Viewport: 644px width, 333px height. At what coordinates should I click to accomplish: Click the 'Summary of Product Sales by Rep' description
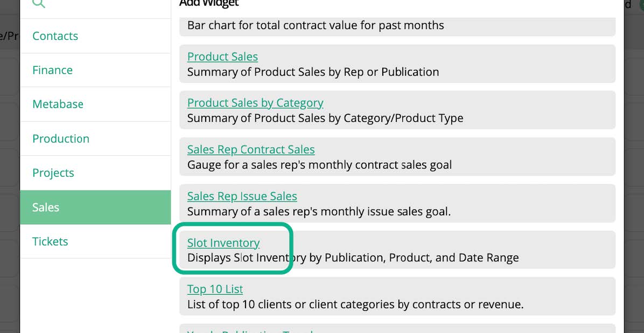pos(313,72)
